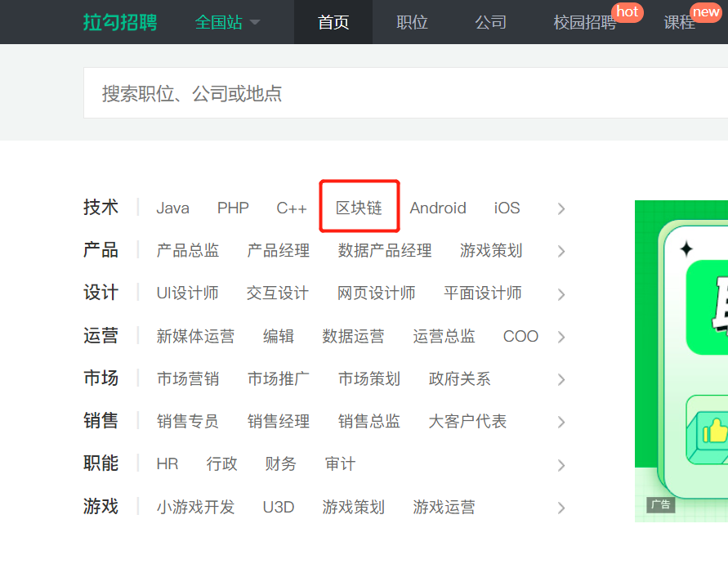Image resolution: width=728 pixels, height=573 pixels.
Task: Open the 全国站 city dropdown
Action: click(227, 22)
